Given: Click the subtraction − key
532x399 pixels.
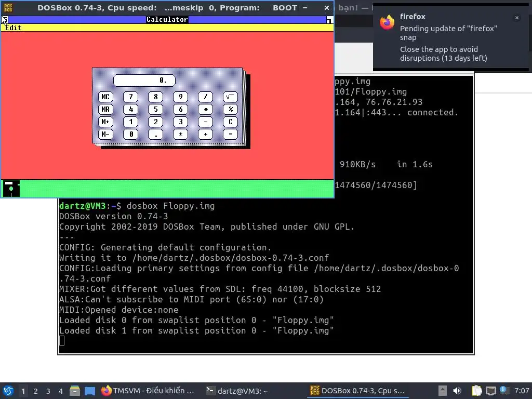Looking at the screenshot, I should point(206,122).
